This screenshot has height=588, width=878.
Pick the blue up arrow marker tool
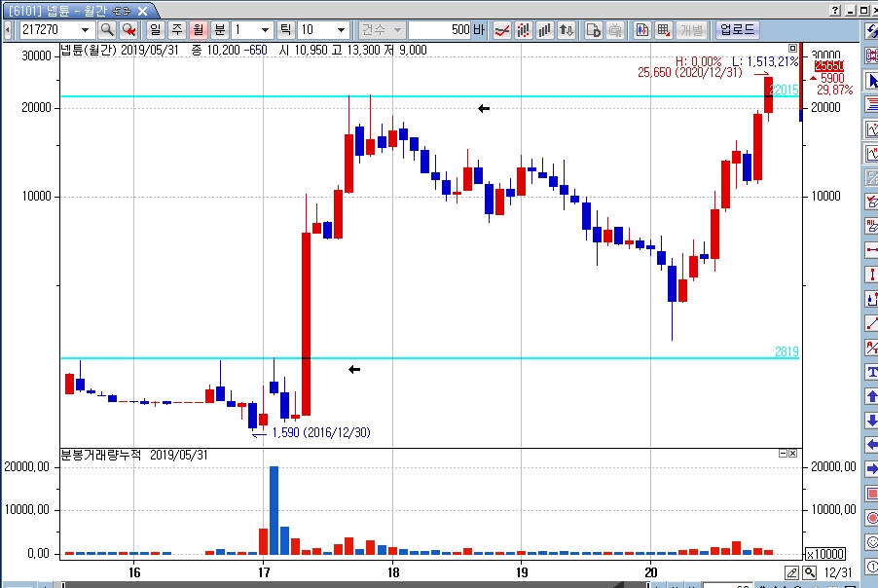tap(871, 396)
